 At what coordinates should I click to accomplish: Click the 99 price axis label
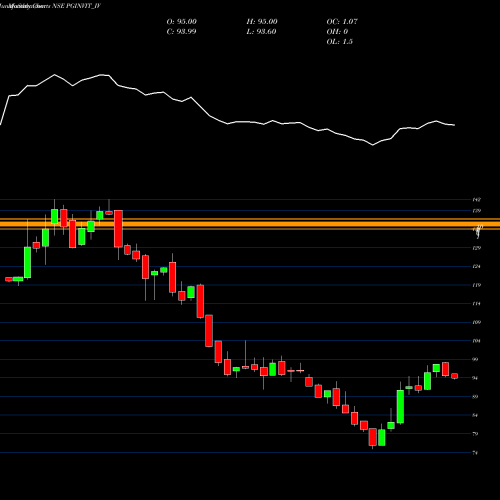click(x=475, y=359)
